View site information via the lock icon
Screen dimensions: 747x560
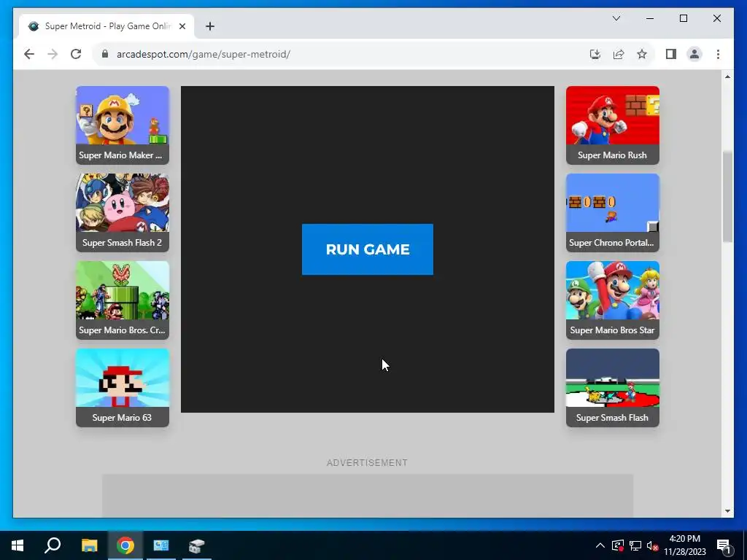pyautogui.click(x=105, y=54)
